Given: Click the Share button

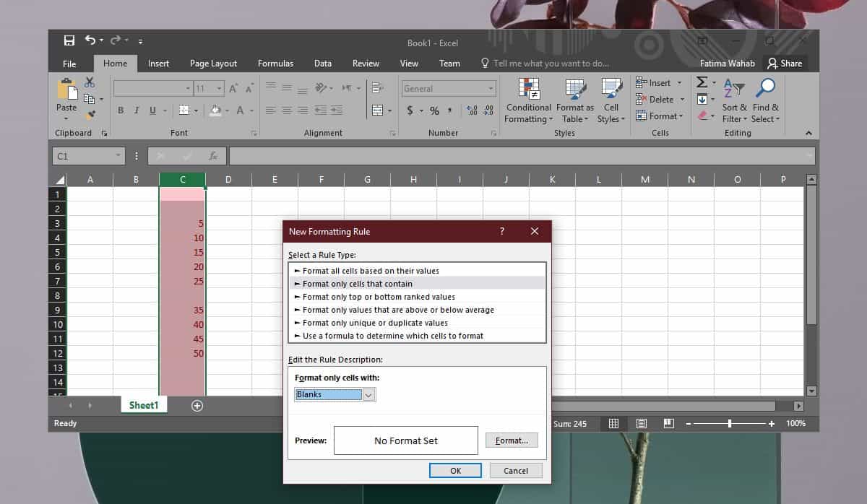Looking at the screenshot, I should 785,64.
